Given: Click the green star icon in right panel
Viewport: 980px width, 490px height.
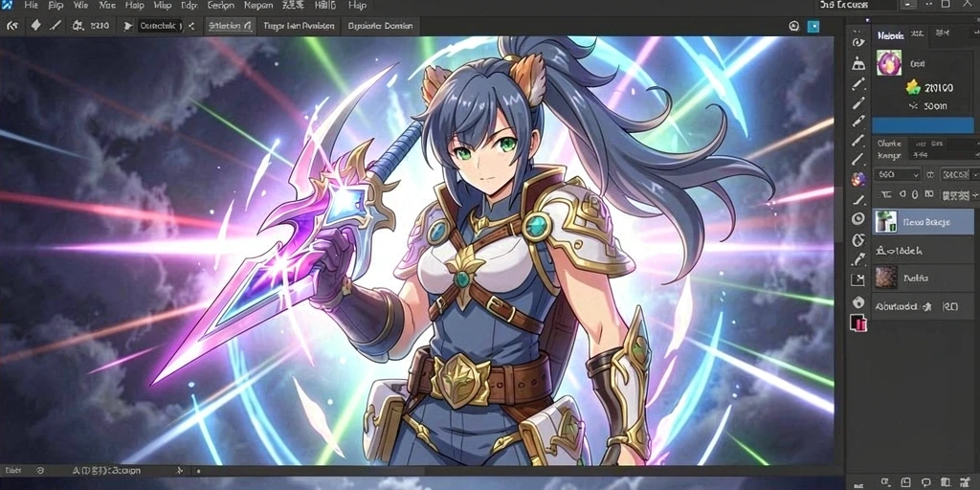Looking at the screenshot, I should coord(913,87).
